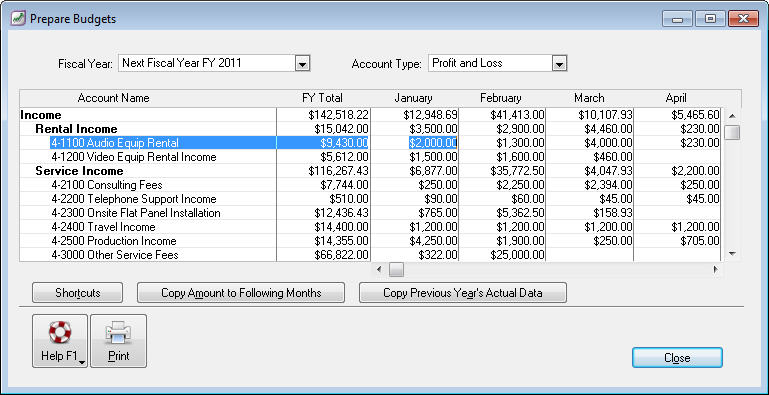Click the February column header
The image size is (769, 395).
pos(501,98)
